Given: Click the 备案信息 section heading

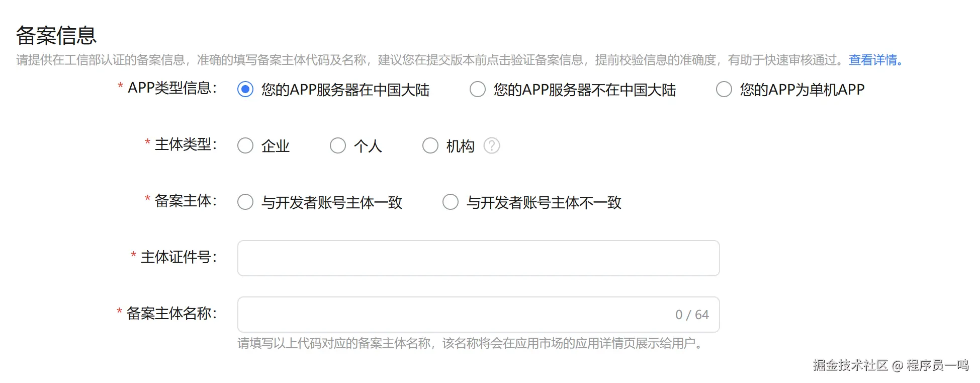Looking at the screenshot, I should pos(56,35).
